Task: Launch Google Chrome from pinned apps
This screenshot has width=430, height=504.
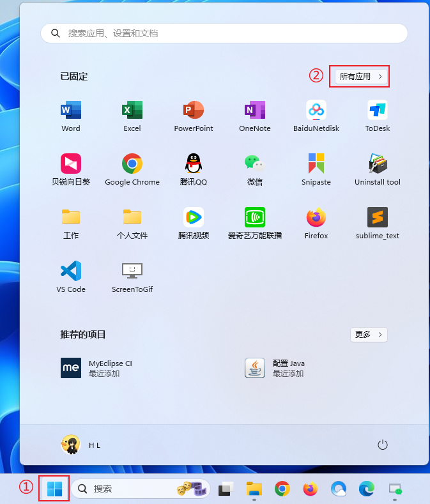Action: point(132,170)
